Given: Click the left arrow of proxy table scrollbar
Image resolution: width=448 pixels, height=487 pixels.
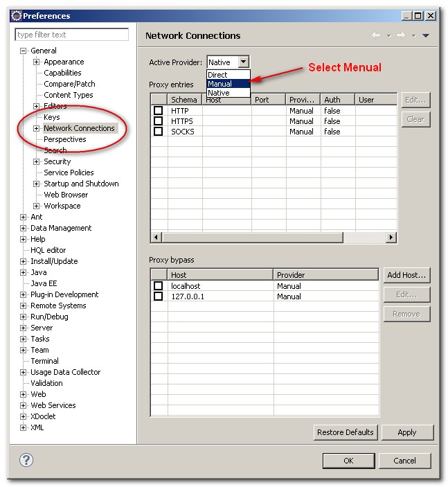Looking at the screenshot, I should click(156, 238).
